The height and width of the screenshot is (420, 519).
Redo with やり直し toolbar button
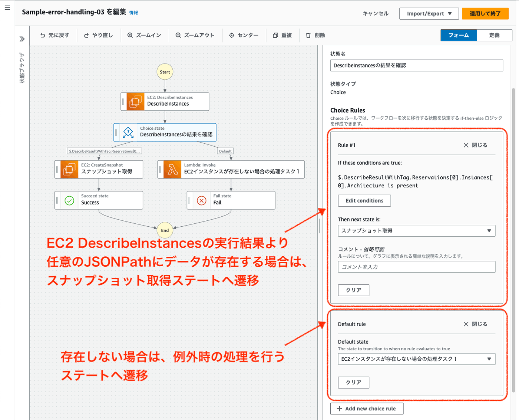98,35
